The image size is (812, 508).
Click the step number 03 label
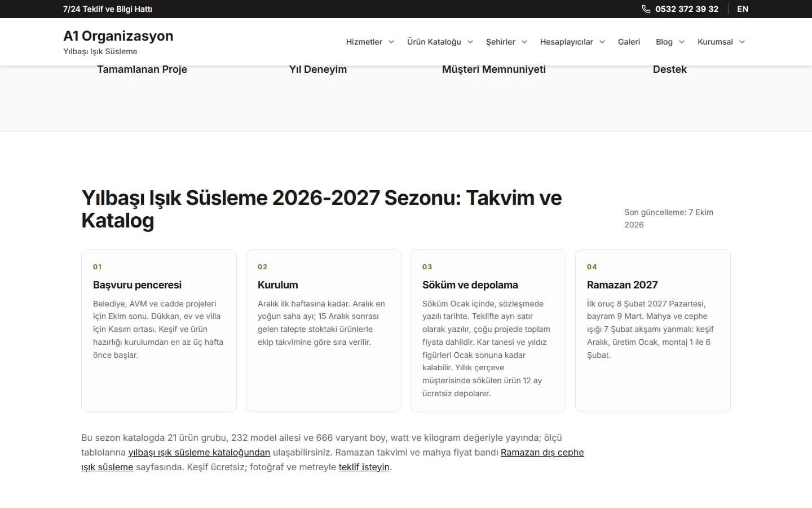point(427,267)
